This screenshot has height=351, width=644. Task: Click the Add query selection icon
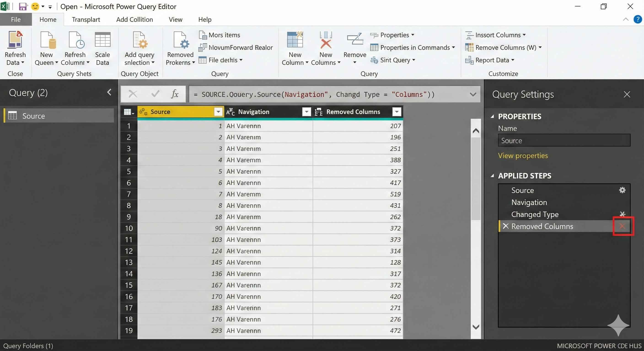140,40
